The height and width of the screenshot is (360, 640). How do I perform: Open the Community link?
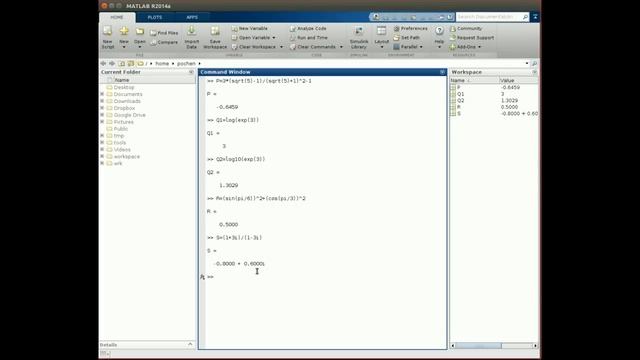(466, 29)
